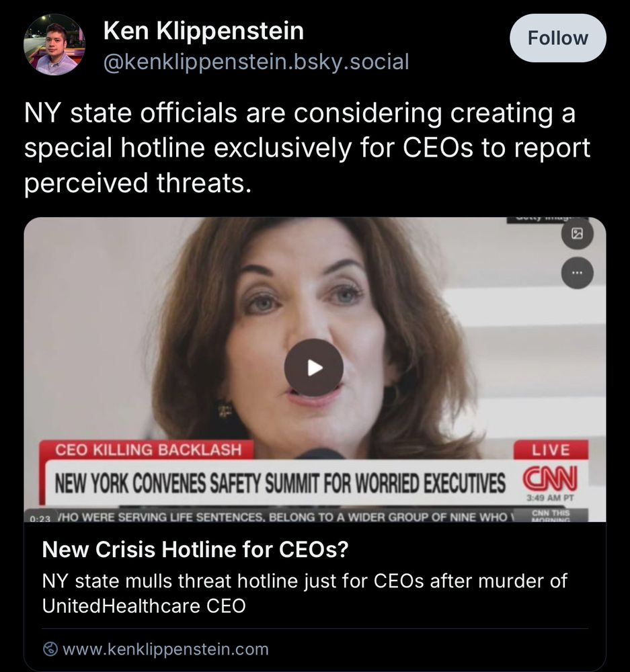Image resolution: width=630 pixels, height=672 pixels.
Task: Open Ken Klippenstein's profile name
Action: (x=203, y=30)
